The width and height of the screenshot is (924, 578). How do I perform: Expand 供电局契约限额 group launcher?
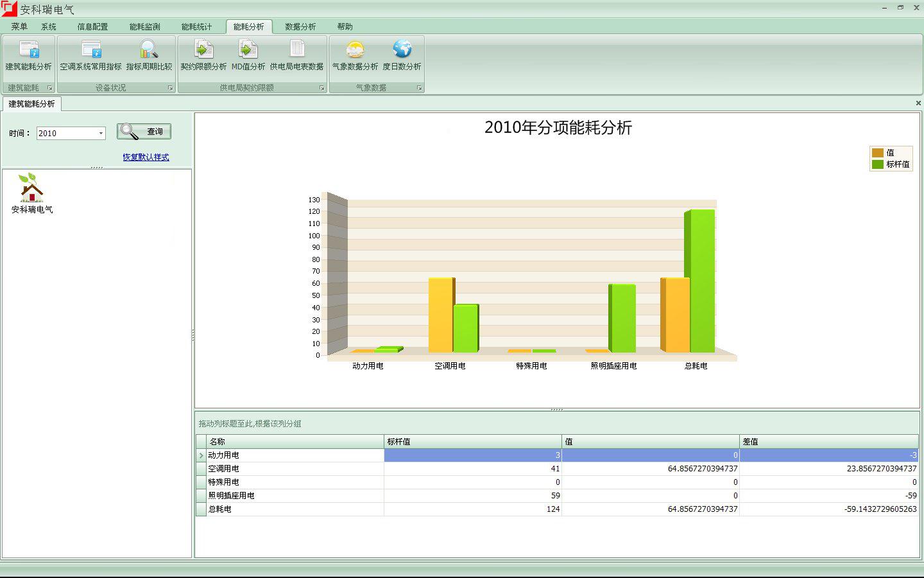click(x=321, y=88)
